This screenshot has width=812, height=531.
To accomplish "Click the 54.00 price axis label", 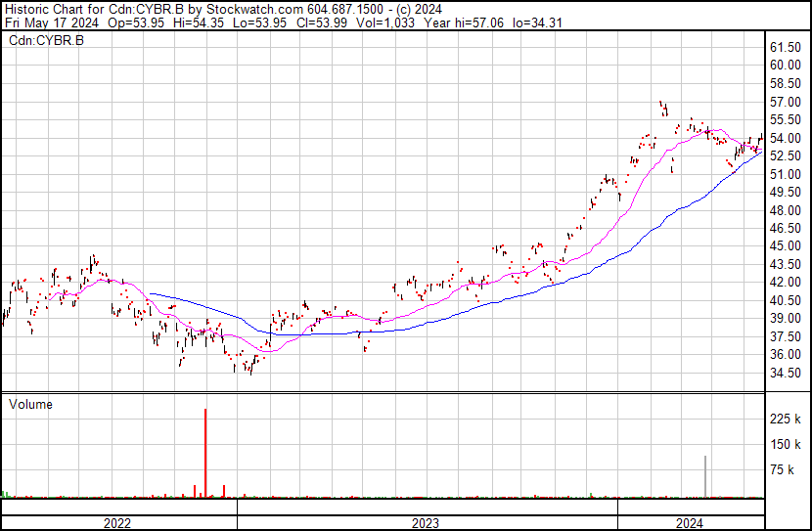I will click(x=786, y=138).
